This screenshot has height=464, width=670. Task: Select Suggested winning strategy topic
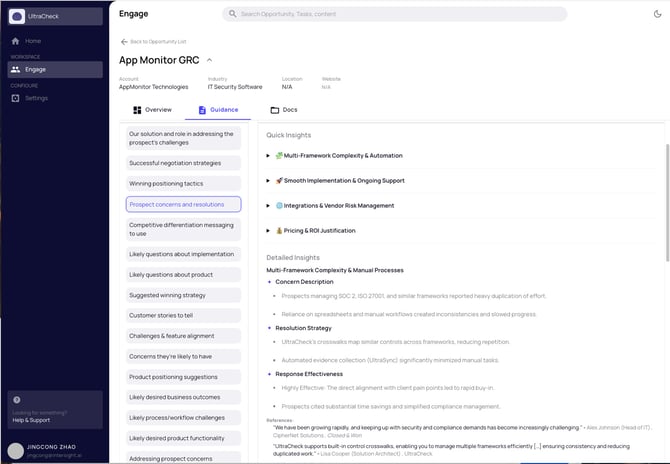click(x=183, y=295)
